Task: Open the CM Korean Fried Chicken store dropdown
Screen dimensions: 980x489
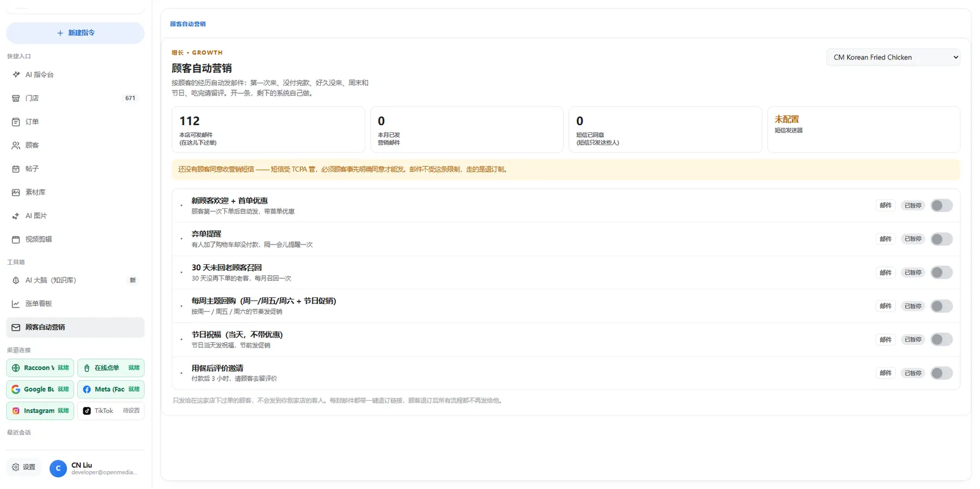Action: 893,57
